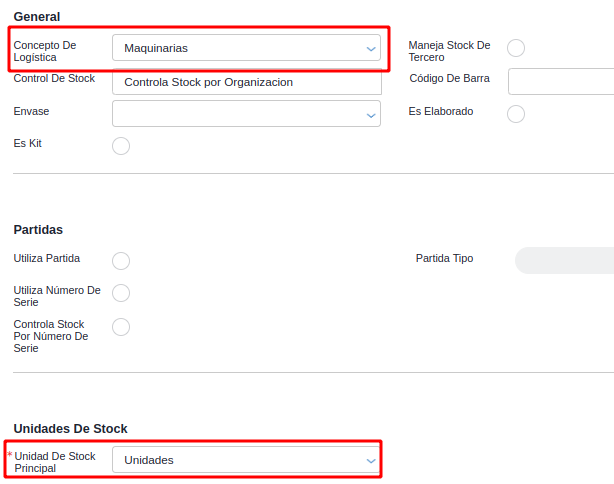
Task: Check the Es Elaborado option
Action: pyautogui.click(x=516, y=114)
